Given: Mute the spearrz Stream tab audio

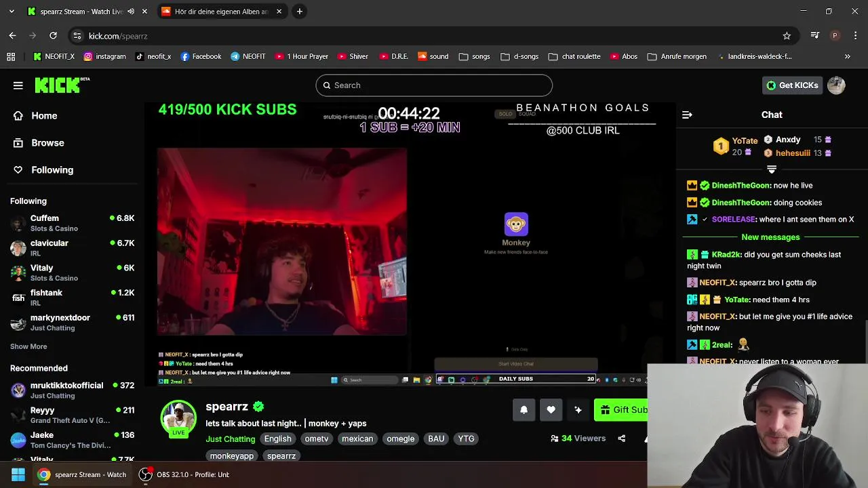Looking at the screenshot, I should [131, 12].
